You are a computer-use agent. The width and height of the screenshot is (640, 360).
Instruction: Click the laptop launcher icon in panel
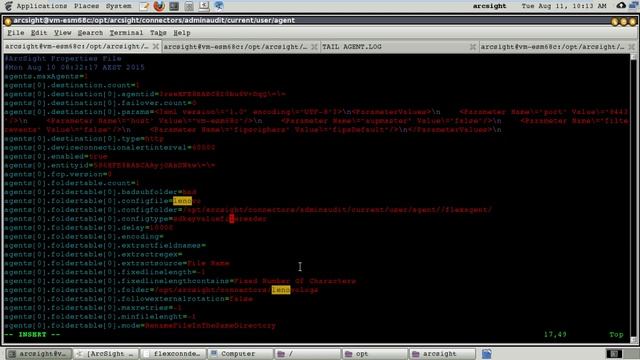(204, 6)
